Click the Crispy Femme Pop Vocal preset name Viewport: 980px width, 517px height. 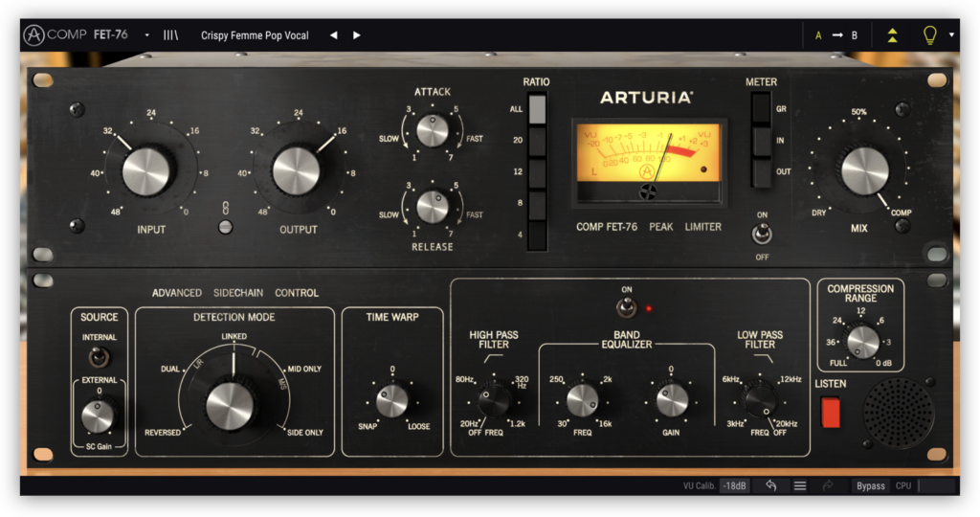point(255,35)
